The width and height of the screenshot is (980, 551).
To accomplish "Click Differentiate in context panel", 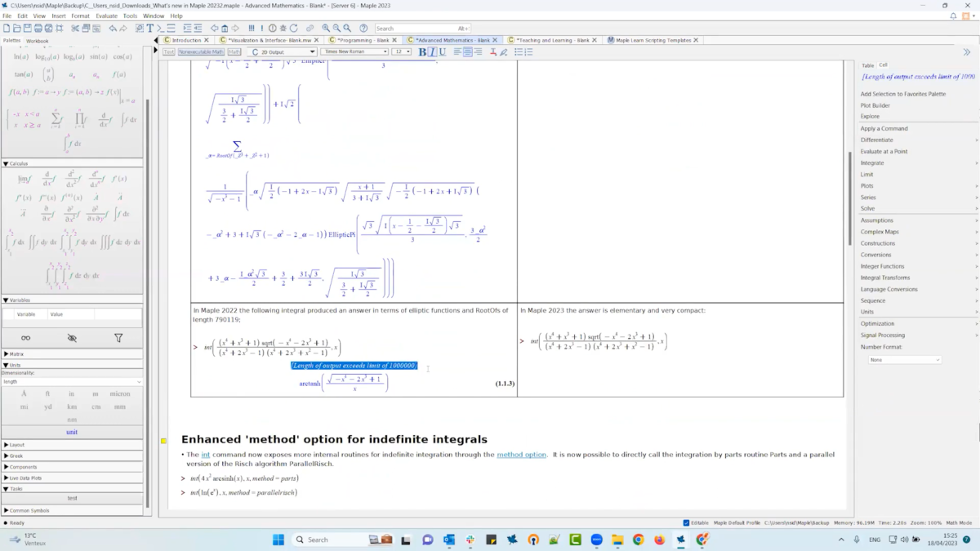I will click(x=877, y=140).
